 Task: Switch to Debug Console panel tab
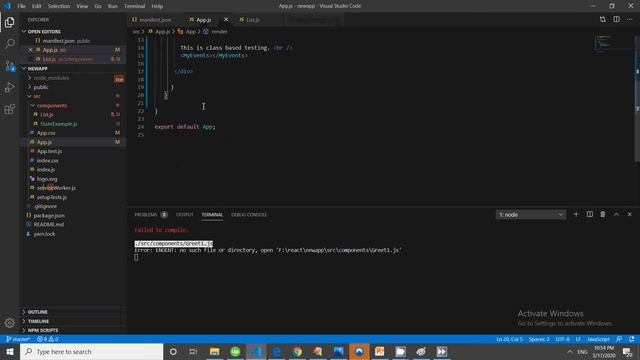[249, 215]
